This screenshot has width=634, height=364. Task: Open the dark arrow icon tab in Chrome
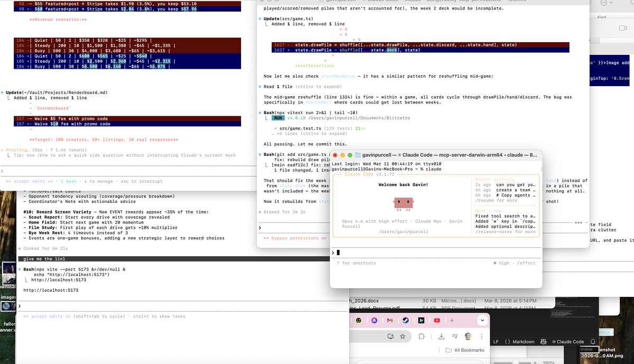(x=421, y=320)
